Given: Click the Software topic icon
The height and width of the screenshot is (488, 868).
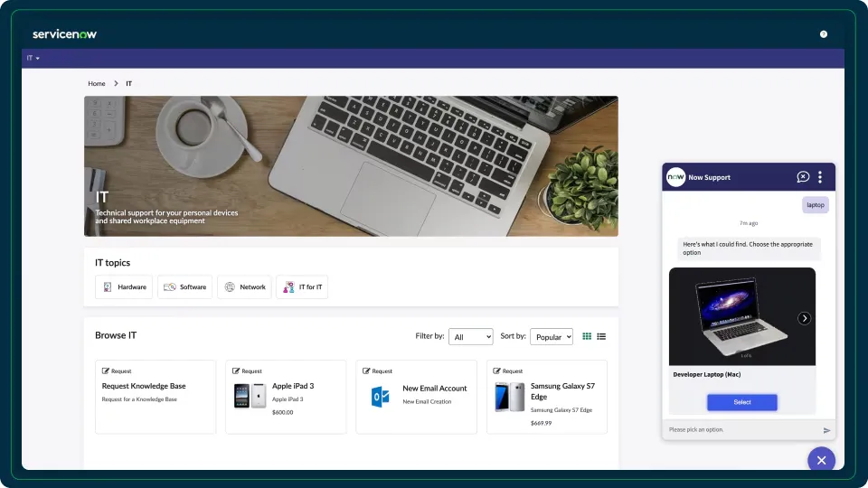Looking at the screenshot, I should click(x=170, y=287).
